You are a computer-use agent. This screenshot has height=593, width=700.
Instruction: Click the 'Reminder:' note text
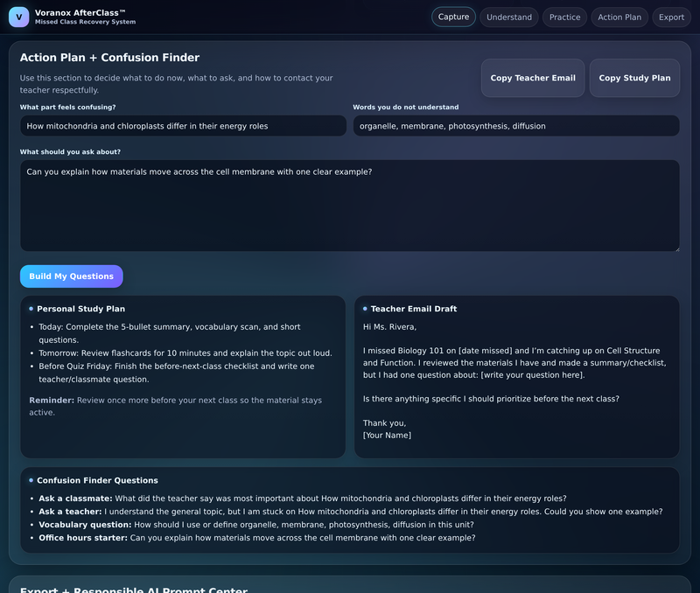pos(176,406)
